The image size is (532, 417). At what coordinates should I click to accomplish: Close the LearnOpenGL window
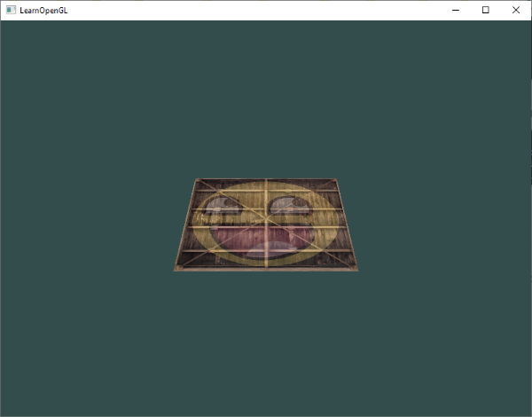click(516, 10)
